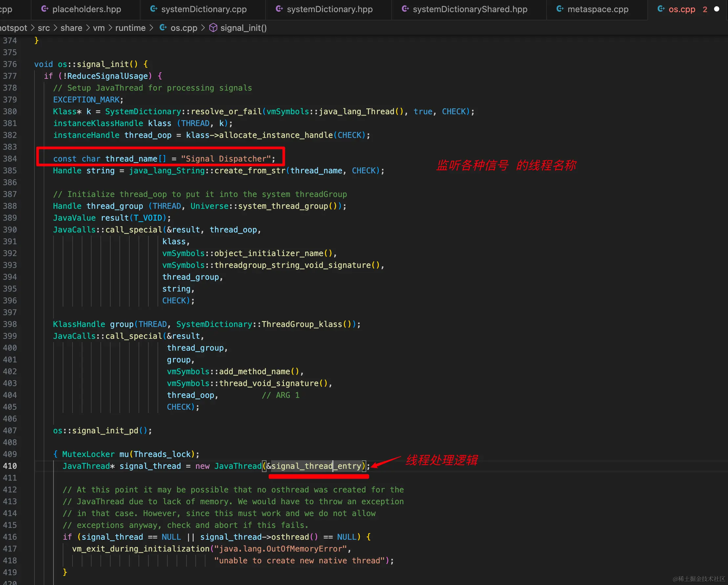
Task: Click the signal_init() method cube icon in breadcrumb
Action: point(213,28)
